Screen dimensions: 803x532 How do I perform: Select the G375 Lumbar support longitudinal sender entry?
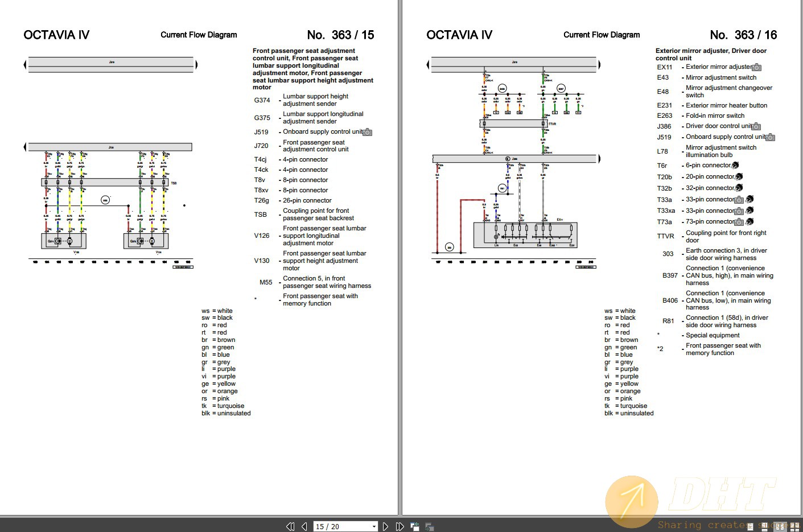[308, 118]
